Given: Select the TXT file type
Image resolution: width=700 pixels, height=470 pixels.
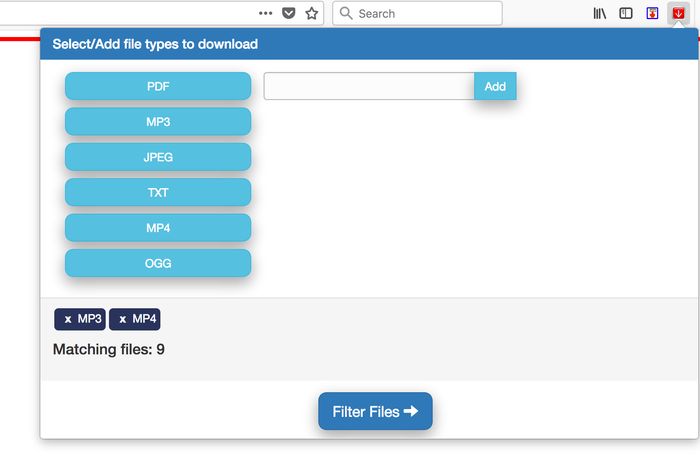Looking at the screenshot, I should (158, 192).
